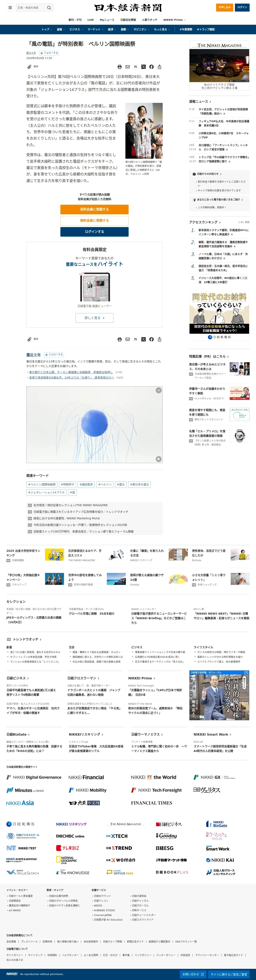Close the blue ball video advertisement
Screen dimensions: 256x980
coord(159,390)
